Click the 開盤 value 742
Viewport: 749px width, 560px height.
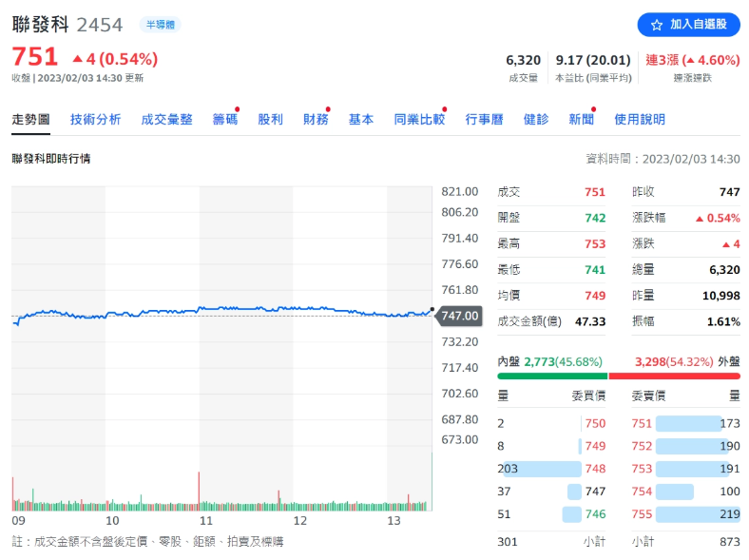click(595, 218)
